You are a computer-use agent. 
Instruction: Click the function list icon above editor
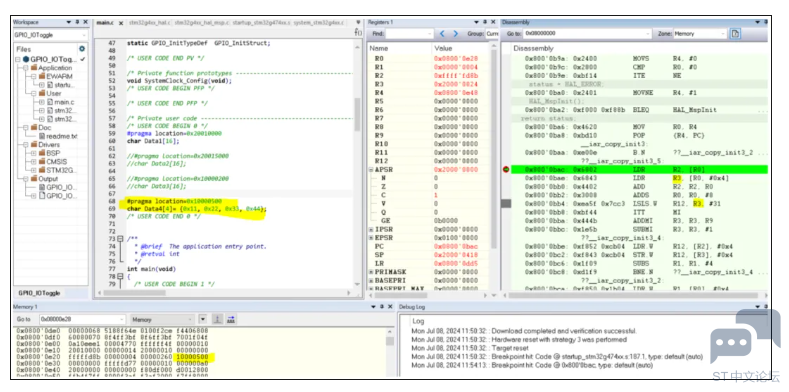(x=358, y=32)
